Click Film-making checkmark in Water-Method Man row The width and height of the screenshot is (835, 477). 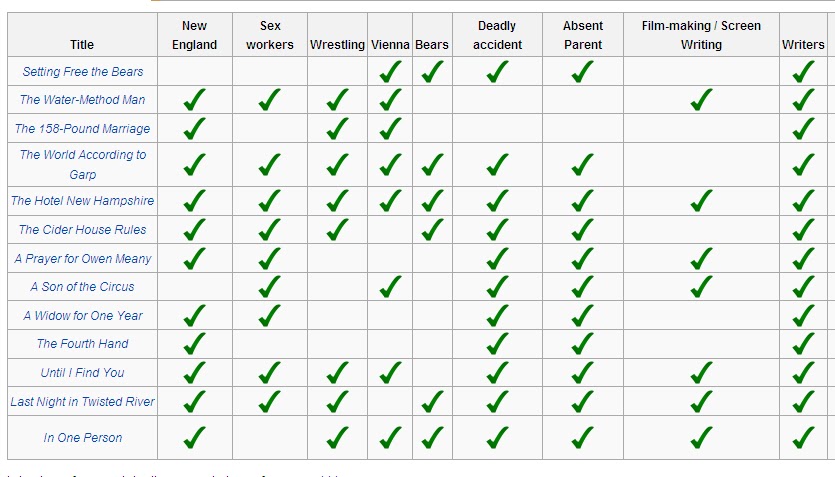click(x=701, y=99)
